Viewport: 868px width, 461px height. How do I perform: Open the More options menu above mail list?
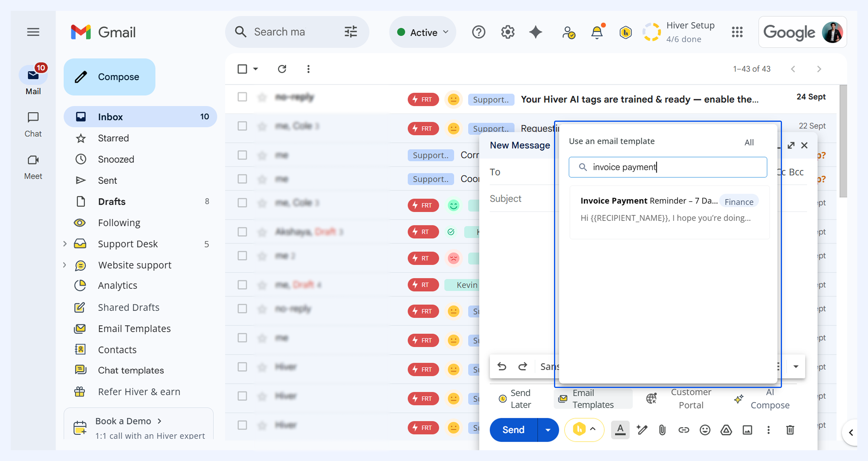[308, 69]
